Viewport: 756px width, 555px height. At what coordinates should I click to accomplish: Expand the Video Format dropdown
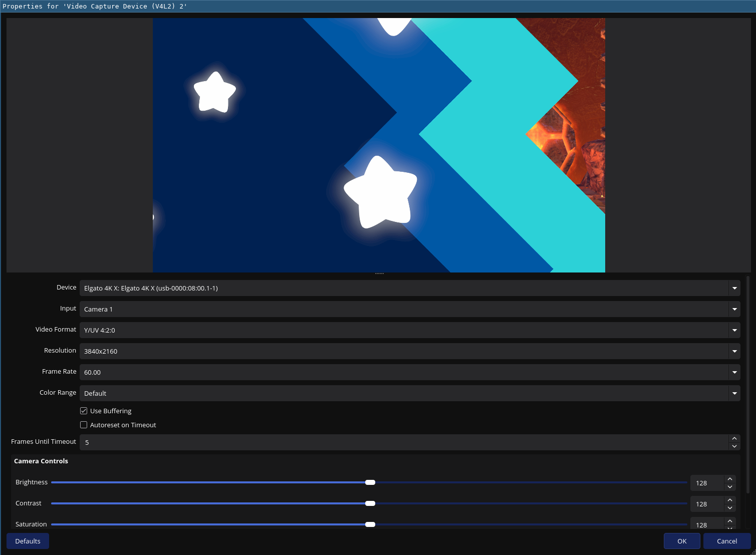[410, 330]
